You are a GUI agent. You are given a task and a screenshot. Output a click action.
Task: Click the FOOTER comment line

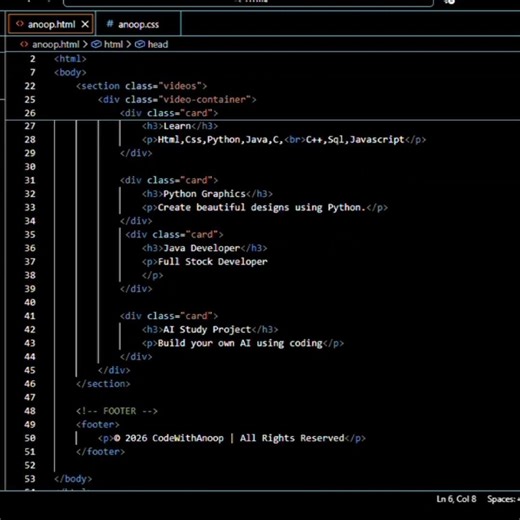[117, 411]
